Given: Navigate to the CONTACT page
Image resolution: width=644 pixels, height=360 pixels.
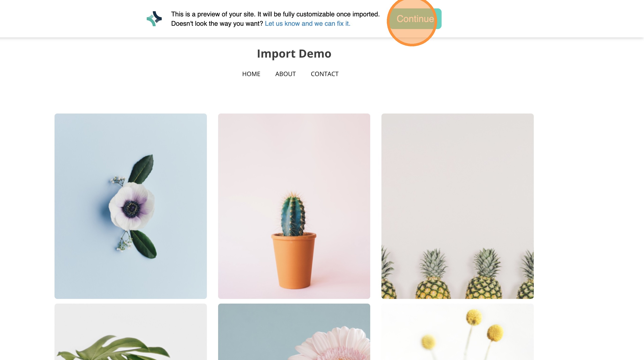Looking at the screenshot, I should pyautogui.click(x=325, y=74).
